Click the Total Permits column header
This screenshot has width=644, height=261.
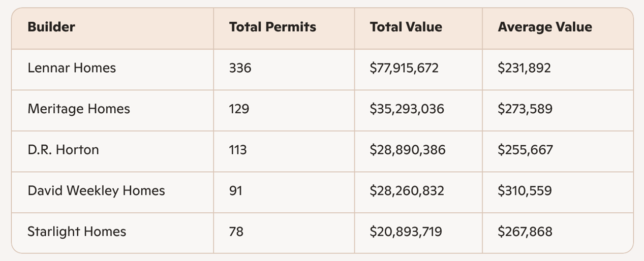[272, 27]
